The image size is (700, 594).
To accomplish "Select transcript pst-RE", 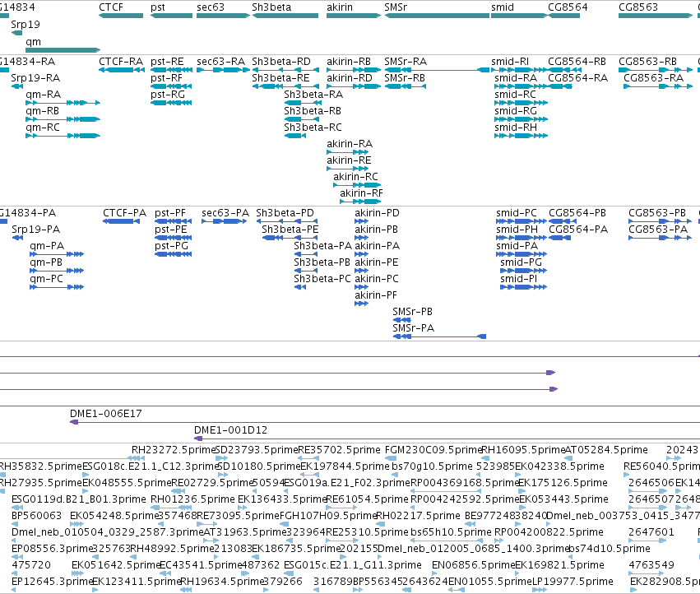I will coord(171,70).
